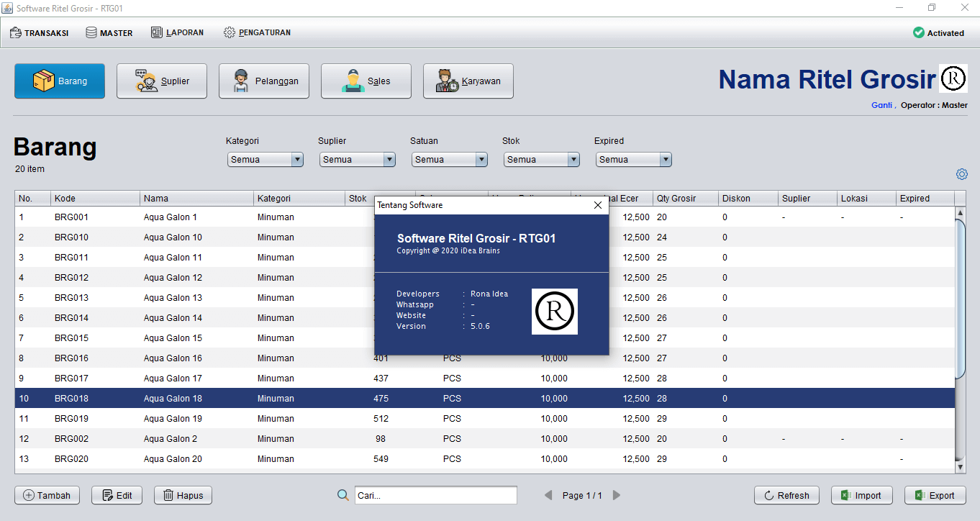Open the TRANSAKSI menu
The width and height of the screenshot is (980, 521).
(40, 32)
